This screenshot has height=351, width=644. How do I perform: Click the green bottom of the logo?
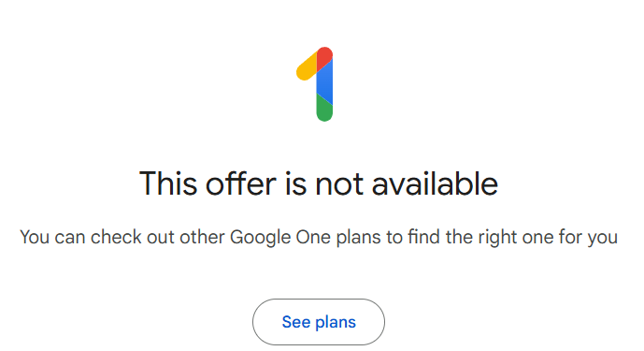[324, 109]
